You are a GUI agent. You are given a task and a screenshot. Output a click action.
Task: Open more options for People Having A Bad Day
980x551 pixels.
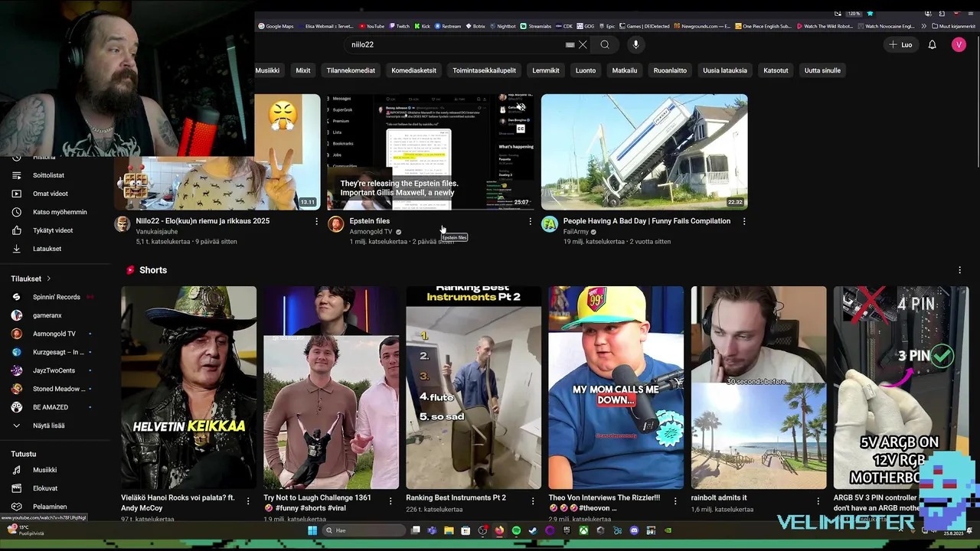[x=743, y=221]
